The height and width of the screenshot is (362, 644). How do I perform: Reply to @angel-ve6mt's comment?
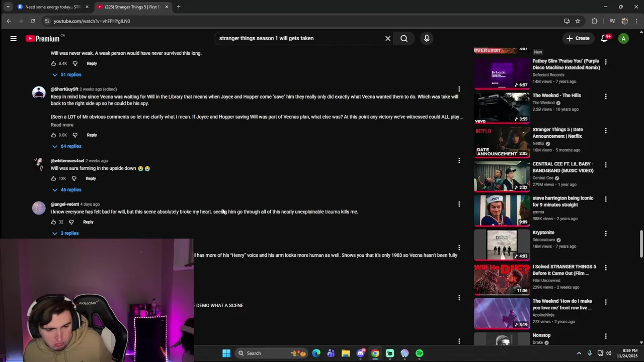click(x=88, y=222)
